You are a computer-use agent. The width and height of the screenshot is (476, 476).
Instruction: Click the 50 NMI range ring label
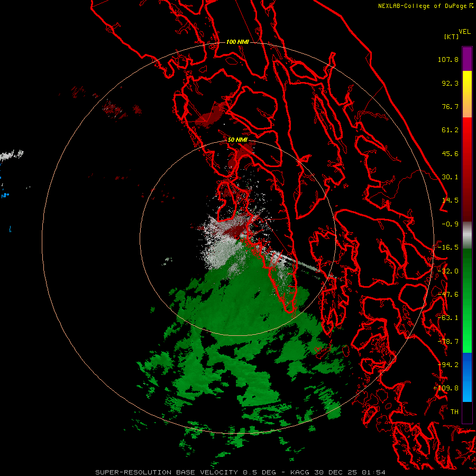click(237, 140)
